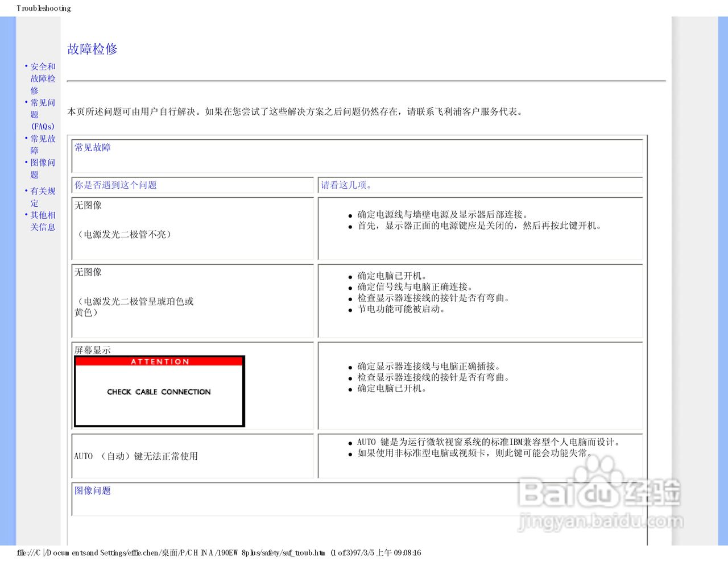Open the 图像问题 sidebar link
The image size is (728, 562).
click(x=43, y=168)
